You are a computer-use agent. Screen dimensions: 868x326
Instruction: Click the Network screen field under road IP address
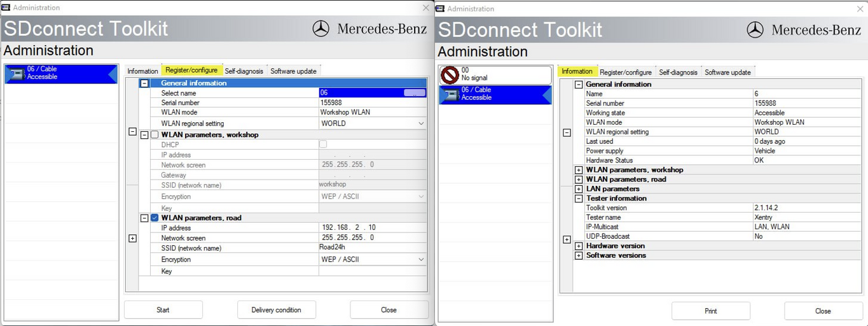[x=373, y=238]
